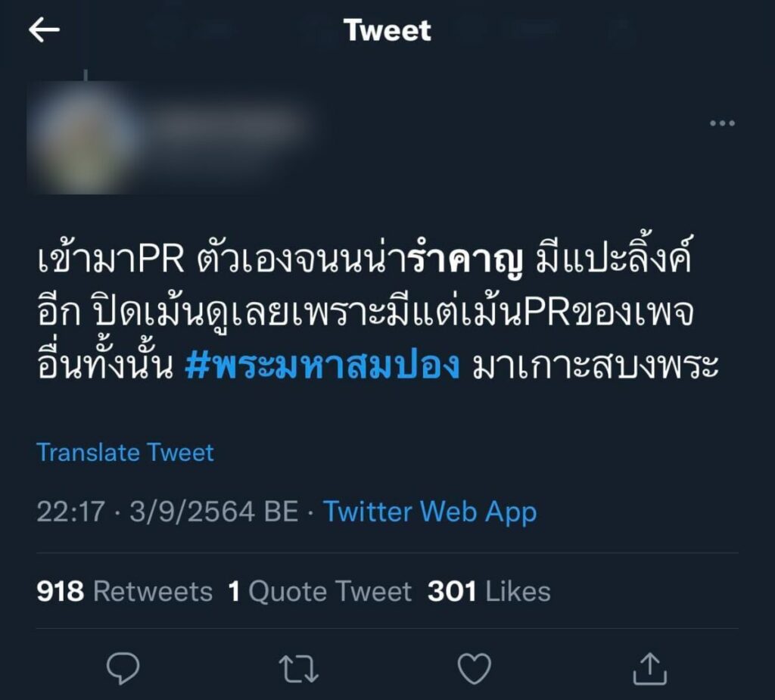Click Translate Tweet

125,453
